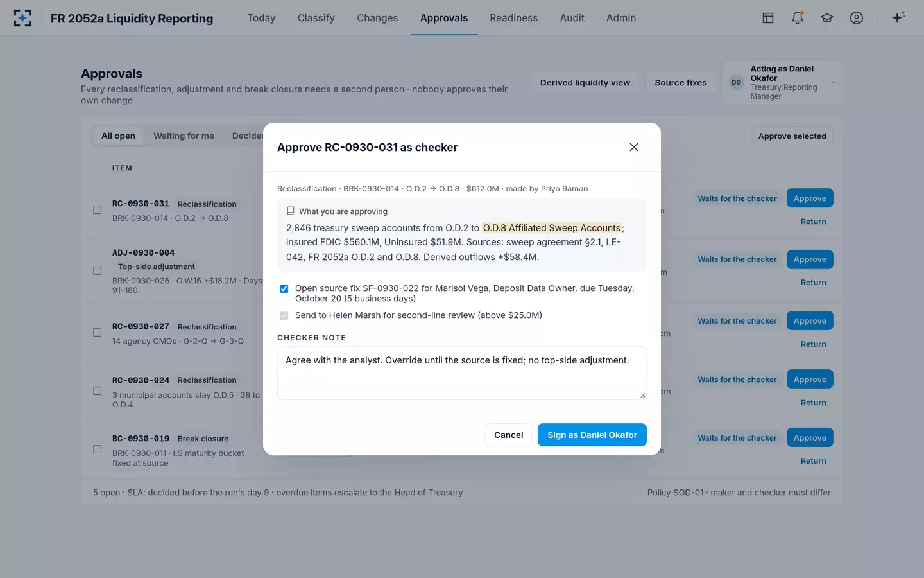Return the RC-0930-024 item
The width and height of the screenshot is (924, 578).
tap(813, 403)
